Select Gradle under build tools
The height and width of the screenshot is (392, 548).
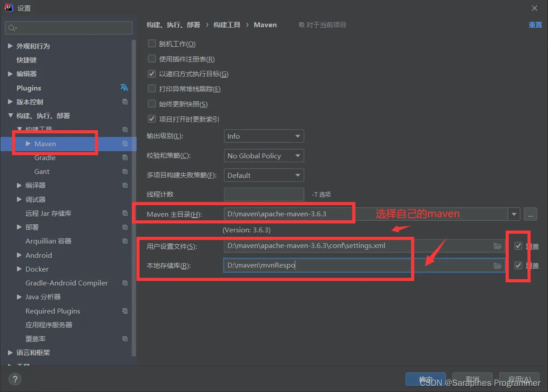[x=45, y=157]
